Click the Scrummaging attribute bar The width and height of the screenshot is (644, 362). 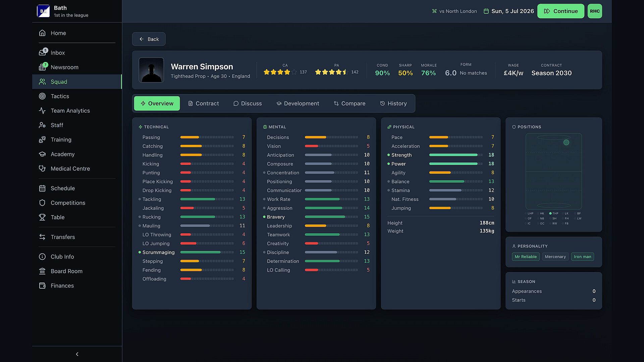click(207, 252)
